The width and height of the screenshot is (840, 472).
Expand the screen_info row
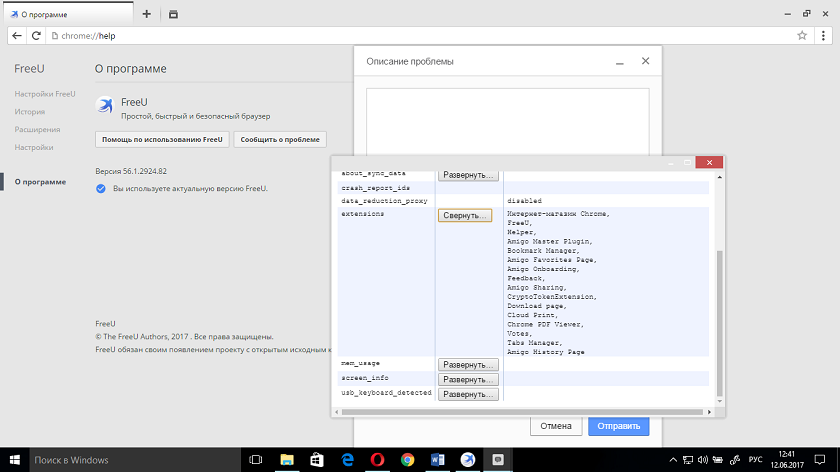tap(467, 379)
